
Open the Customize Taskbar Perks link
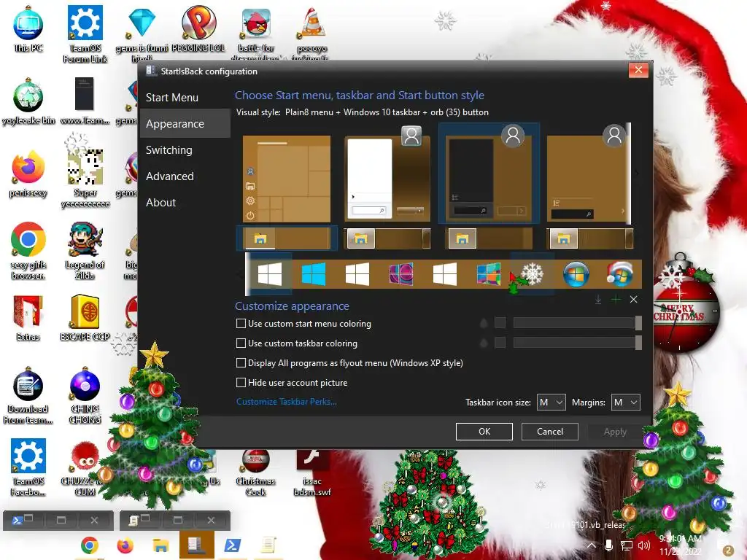pyautogui.click(x=286, y=402)
